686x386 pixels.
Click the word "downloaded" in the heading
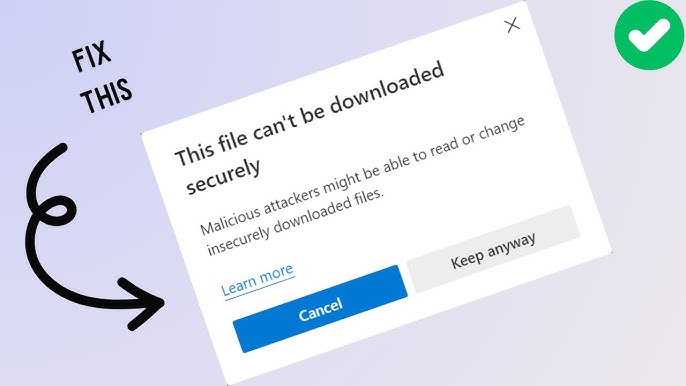tap(387, 88)
